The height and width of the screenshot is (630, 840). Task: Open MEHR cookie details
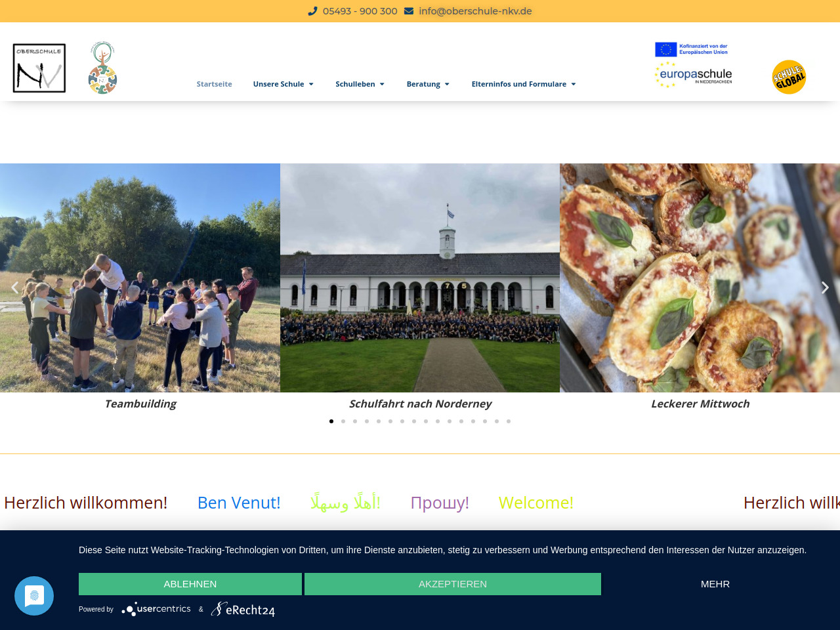pos(715,584)
